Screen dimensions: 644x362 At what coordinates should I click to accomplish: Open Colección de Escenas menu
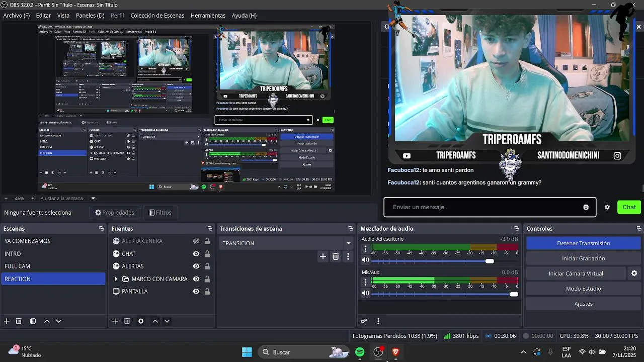[157, 16]
